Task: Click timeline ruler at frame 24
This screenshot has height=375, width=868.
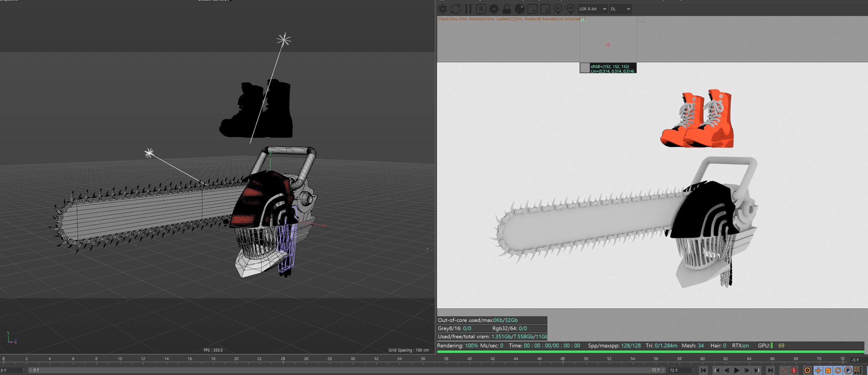Action: tap(283, 360)
